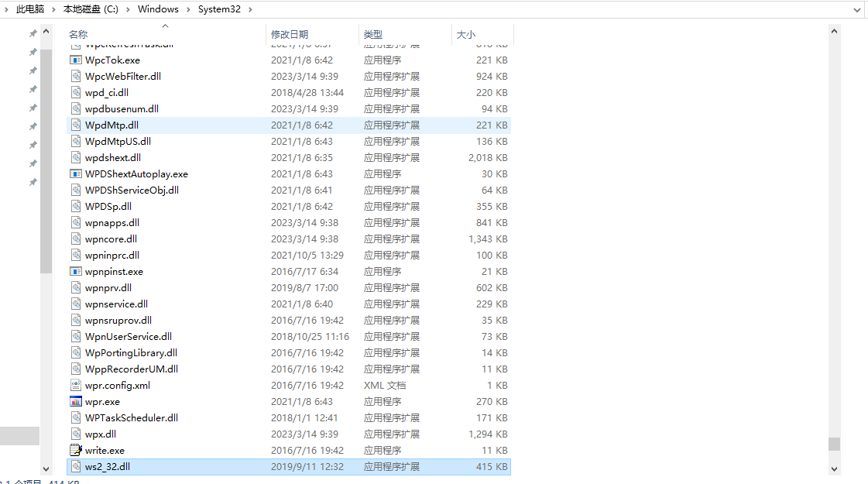
Task: Click the gear icon beside wpdshext.dll
Action: coord(75,157)
